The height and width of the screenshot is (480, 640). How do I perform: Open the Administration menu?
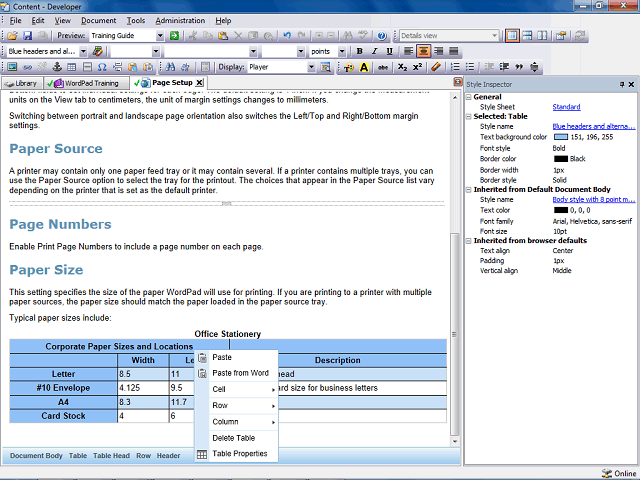click(x=180, y=20)
